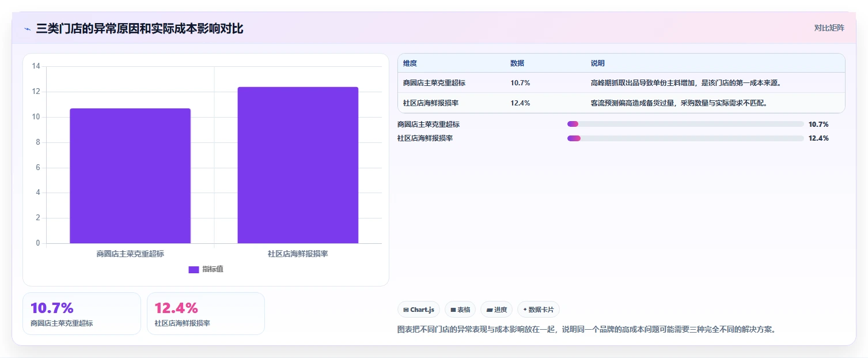Click the x-axis label 社区店海鲜报损率
The width and height of the screenshot is (868, 358).
[x=298, y=254]
